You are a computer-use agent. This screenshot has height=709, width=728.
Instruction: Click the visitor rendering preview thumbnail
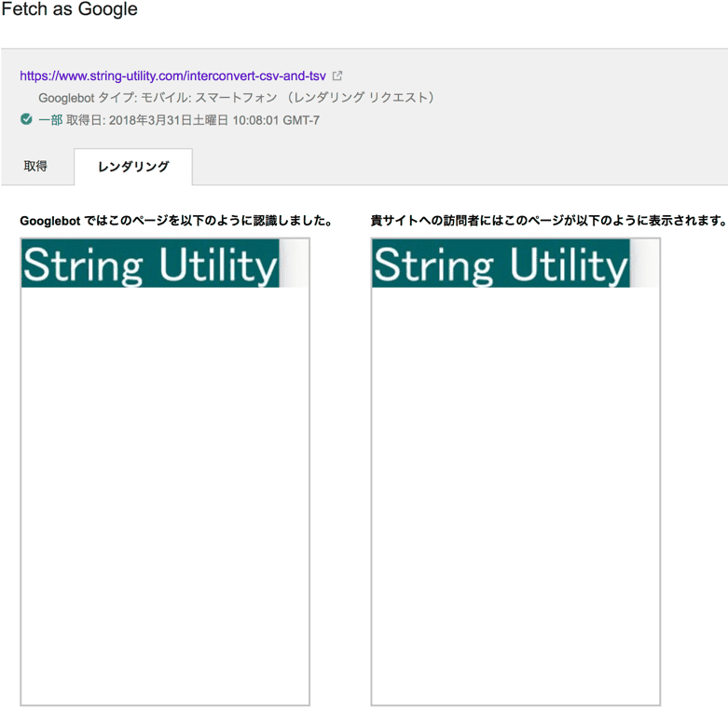[515, 471]
